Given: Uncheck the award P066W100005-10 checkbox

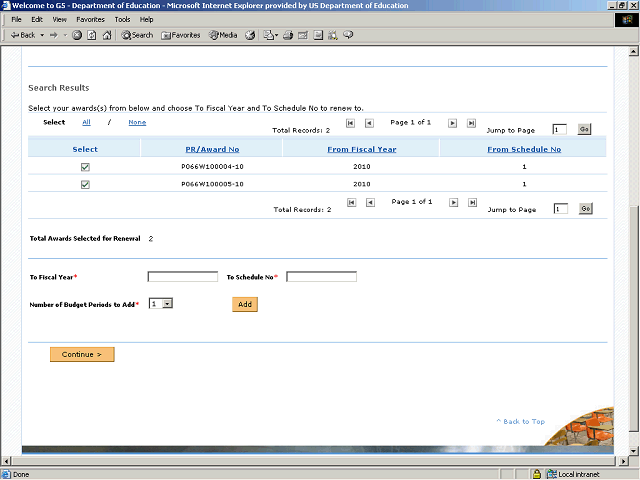Looking at the screenshot, I should (85, 185).
